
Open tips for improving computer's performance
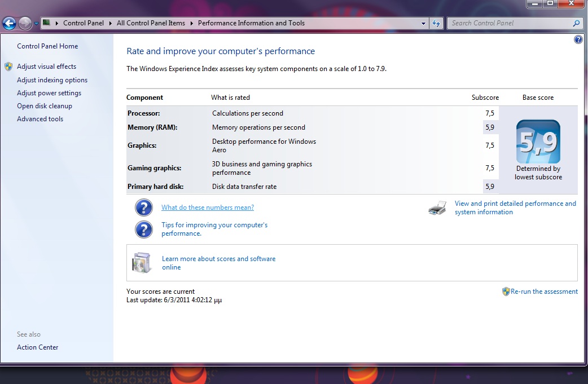(x=214, y=229)
